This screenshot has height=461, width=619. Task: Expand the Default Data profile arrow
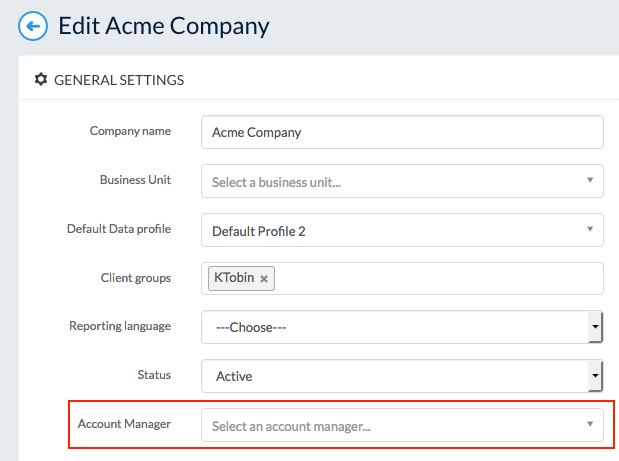tap(590, 229)
